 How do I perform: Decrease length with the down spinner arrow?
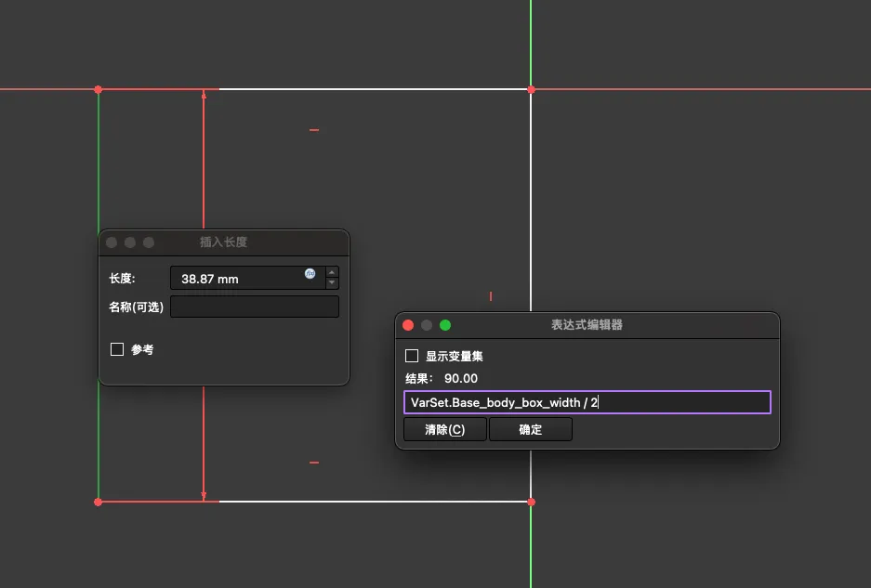click(333, 283)
